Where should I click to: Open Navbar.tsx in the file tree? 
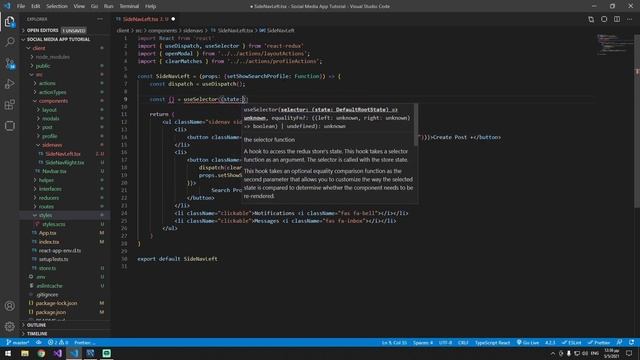click(x=54, y=171)
